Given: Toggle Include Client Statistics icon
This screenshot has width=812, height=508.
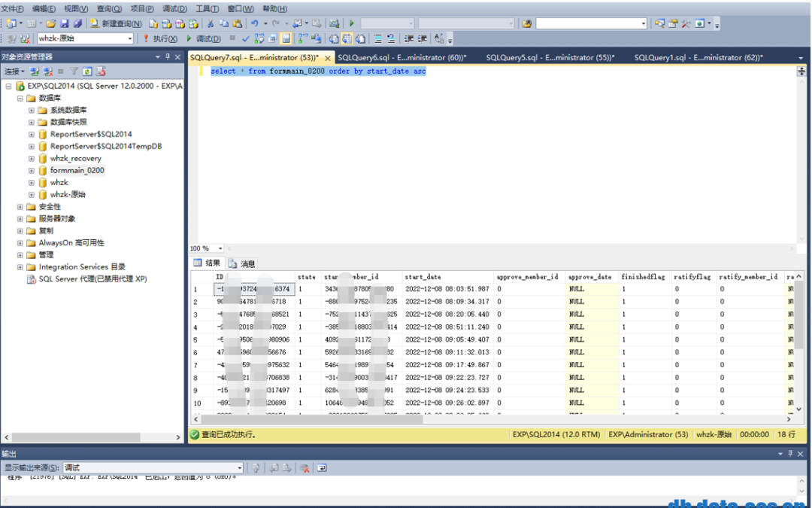Looking at the screenshot, I should coord(316,38).
